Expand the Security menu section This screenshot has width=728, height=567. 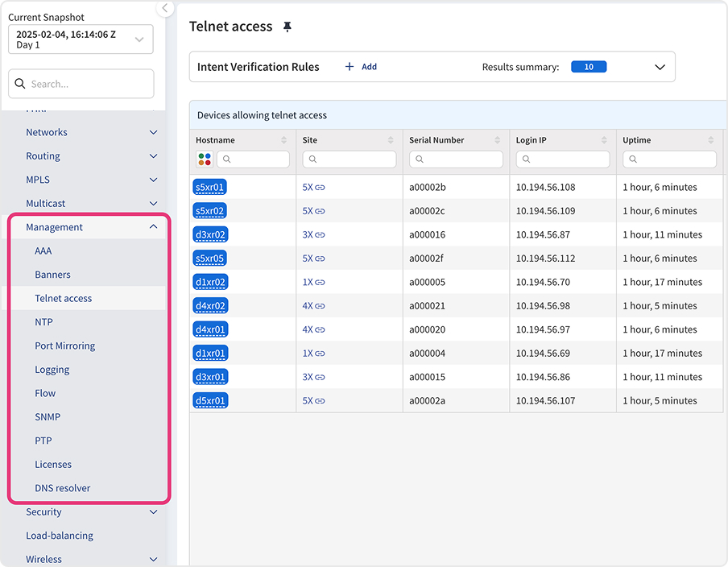coord(153,512)
